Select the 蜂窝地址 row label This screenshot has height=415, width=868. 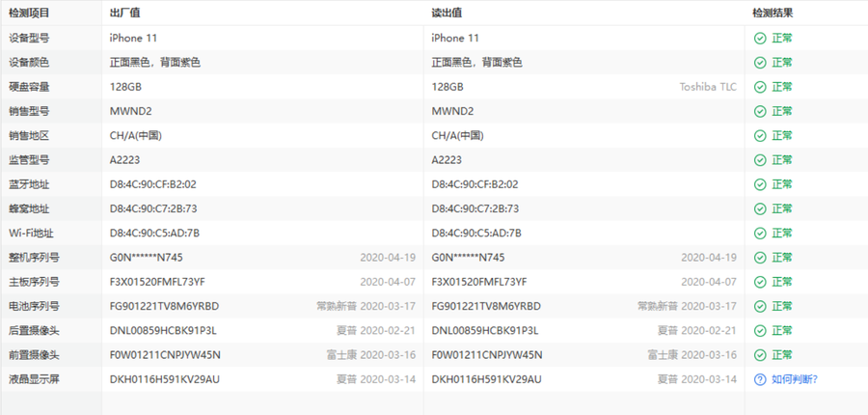[29, 208]
